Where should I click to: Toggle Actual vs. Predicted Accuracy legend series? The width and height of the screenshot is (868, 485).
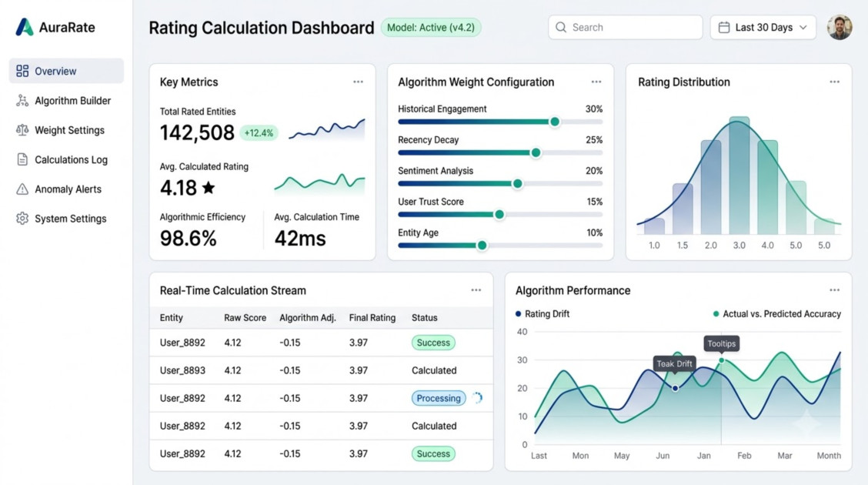tap(776, 314)
